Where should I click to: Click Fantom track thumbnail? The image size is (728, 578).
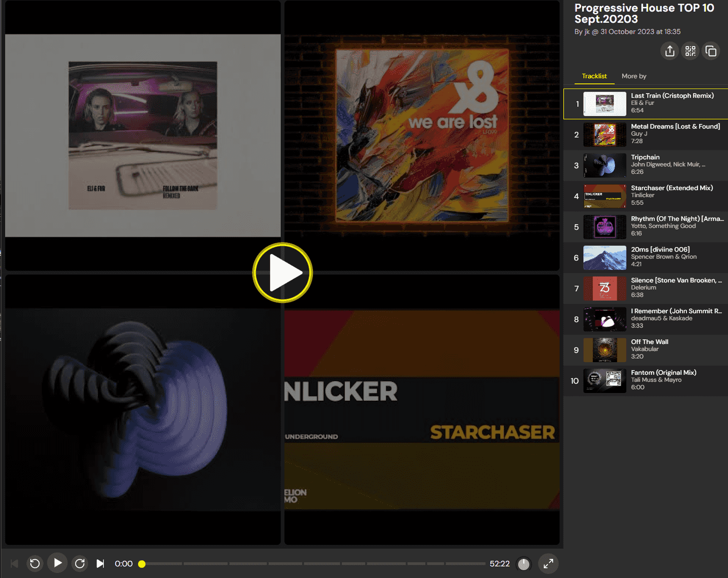click(x=605, y=381)
